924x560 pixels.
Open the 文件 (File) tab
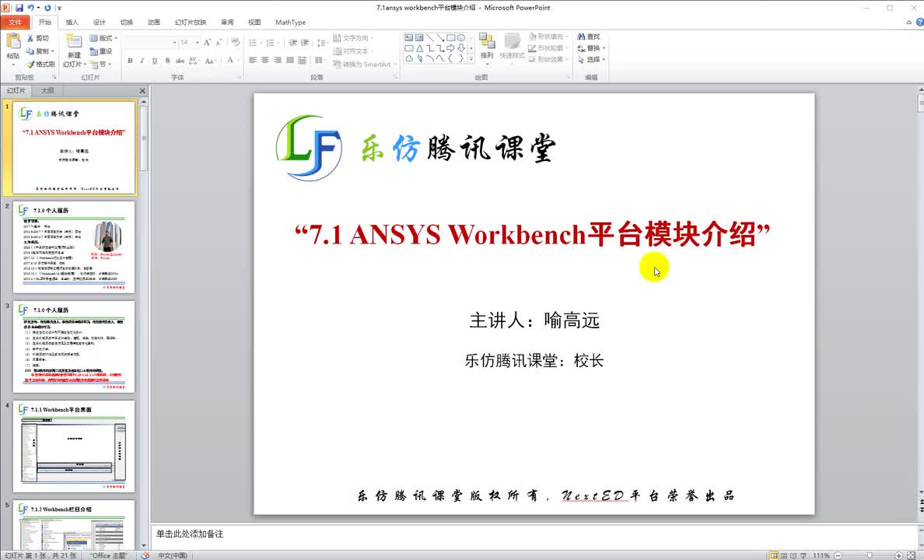pyautogui.click(x=16, y=23)
